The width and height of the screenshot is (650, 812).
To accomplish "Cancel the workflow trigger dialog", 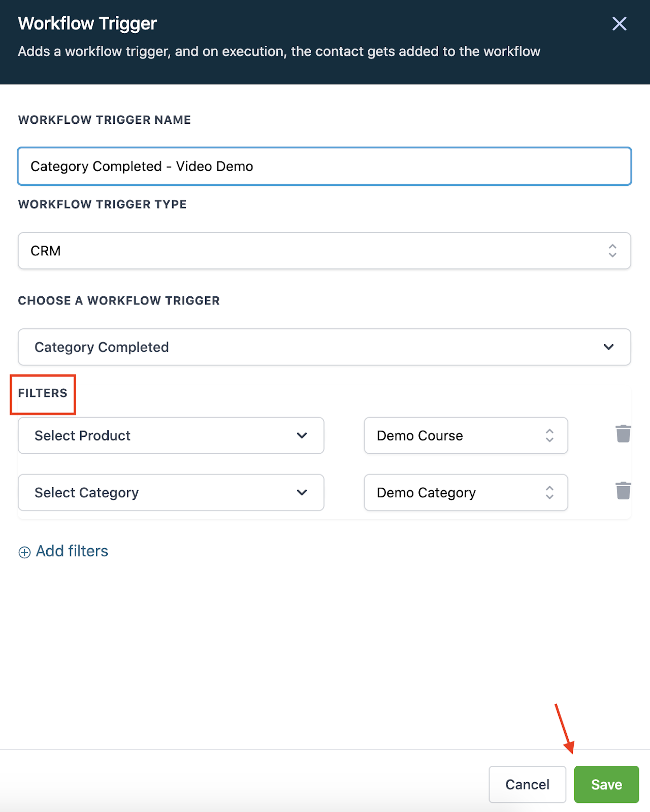I will pyautogui.click(x=527, y=785).
